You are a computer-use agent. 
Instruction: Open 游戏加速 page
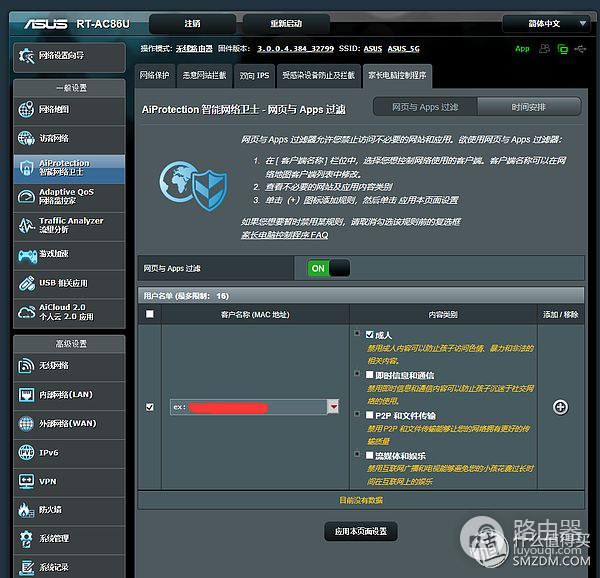[68, 255]
